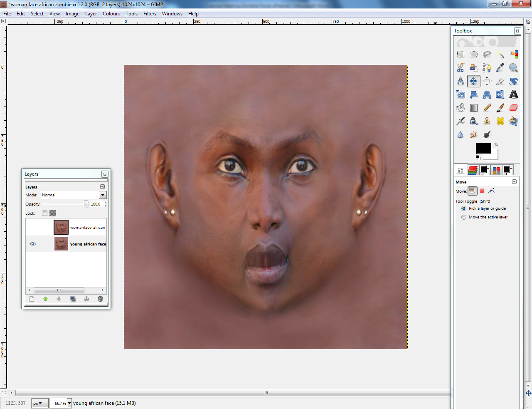Toggle Quick Mask at canvas bottom-left corner
The width and height of the screenshot is (532, 409).
click(4, 393)
